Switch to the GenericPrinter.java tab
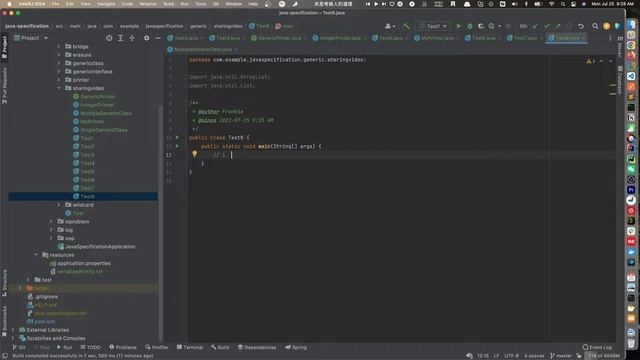 tap(279, 38)
